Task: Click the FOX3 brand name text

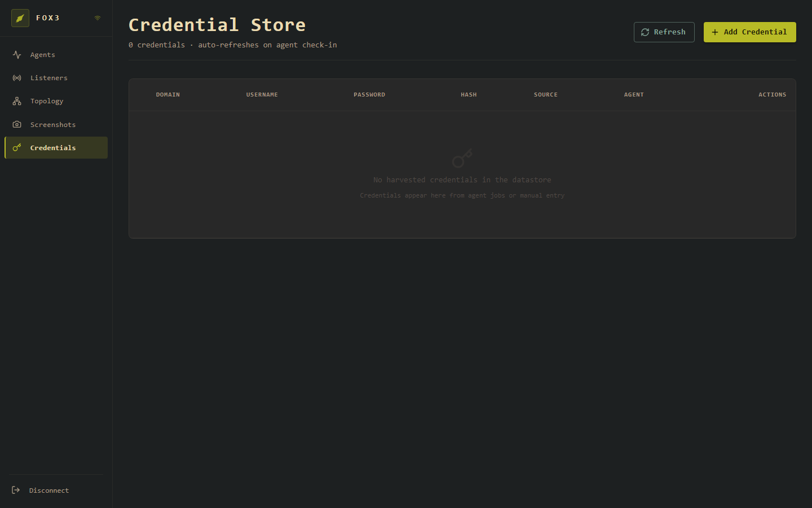Action: (x=48, y=18)
